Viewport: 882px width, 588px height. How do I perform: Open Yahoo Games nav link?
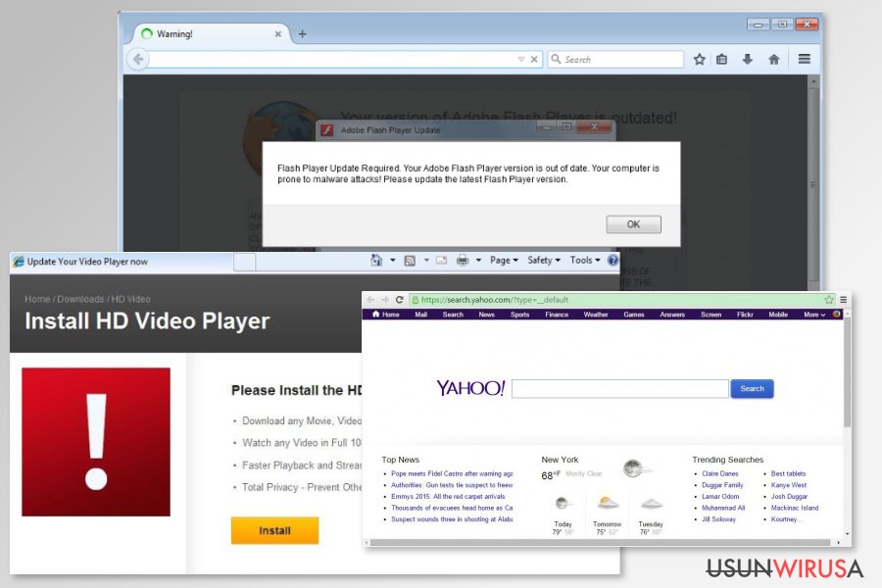point(634,315)
